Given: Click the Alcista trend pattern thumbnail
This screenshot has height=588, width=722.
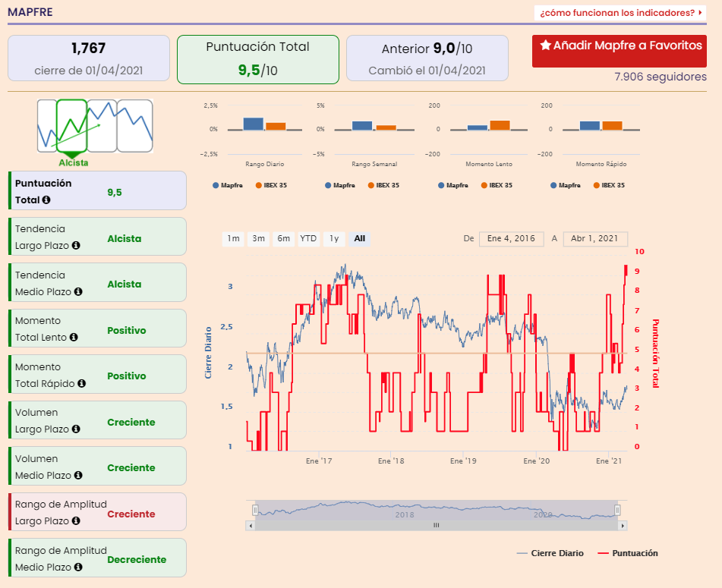Looking at the screenshot, I should pos(72,126).
